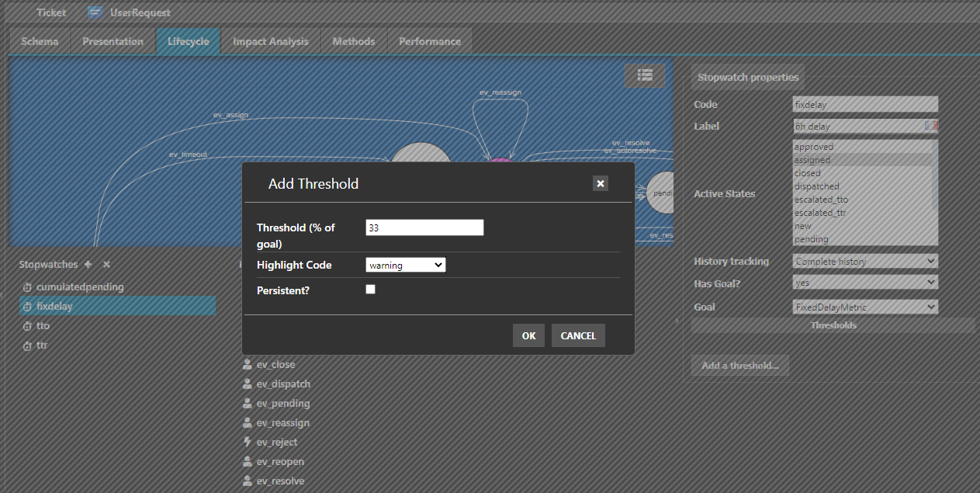Click the list view icon on diagram
This screenshot has height=493, width=980.
644,75
